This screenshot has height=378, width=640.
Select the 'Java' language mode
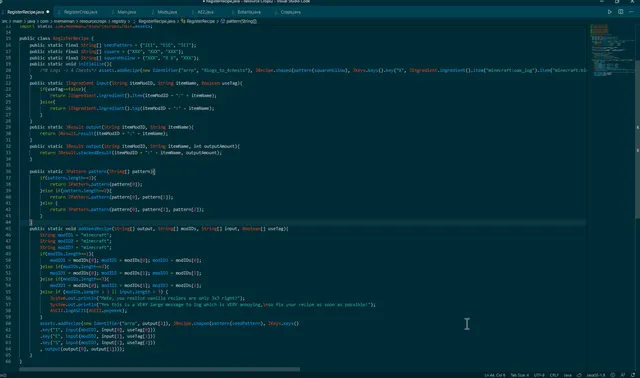click(567, 375)
